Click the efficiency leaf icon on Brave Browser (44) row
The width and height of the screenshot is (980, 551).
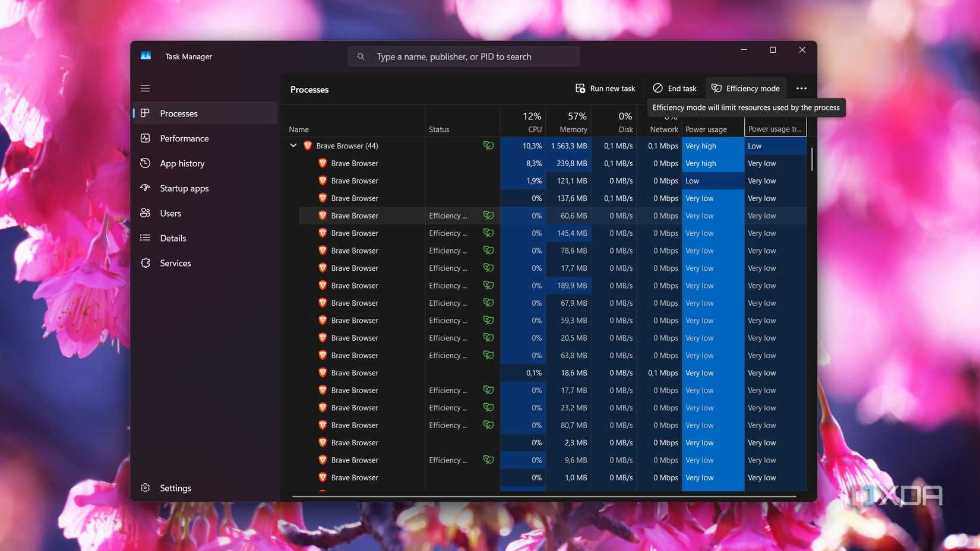(488, 145)
